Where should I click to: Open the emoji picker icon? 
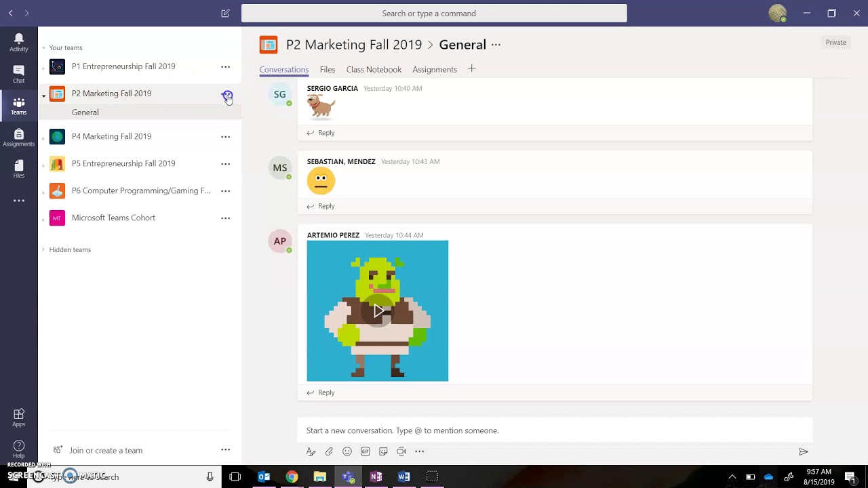click(347, 451)
